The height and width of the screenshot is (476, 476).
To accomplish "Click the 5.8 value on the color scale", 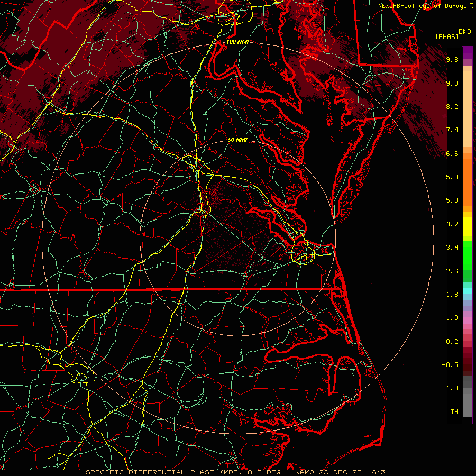I will (452, 177).
